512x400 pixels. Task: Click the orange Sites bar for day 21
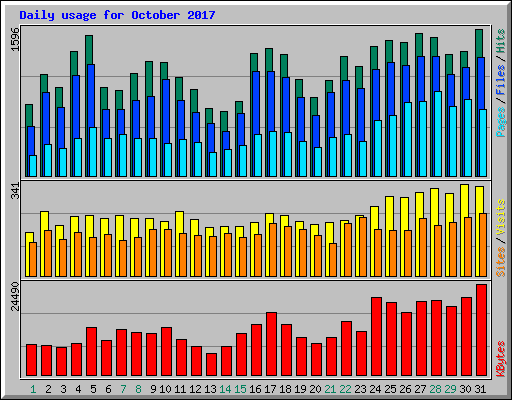[x=333, y=260]
